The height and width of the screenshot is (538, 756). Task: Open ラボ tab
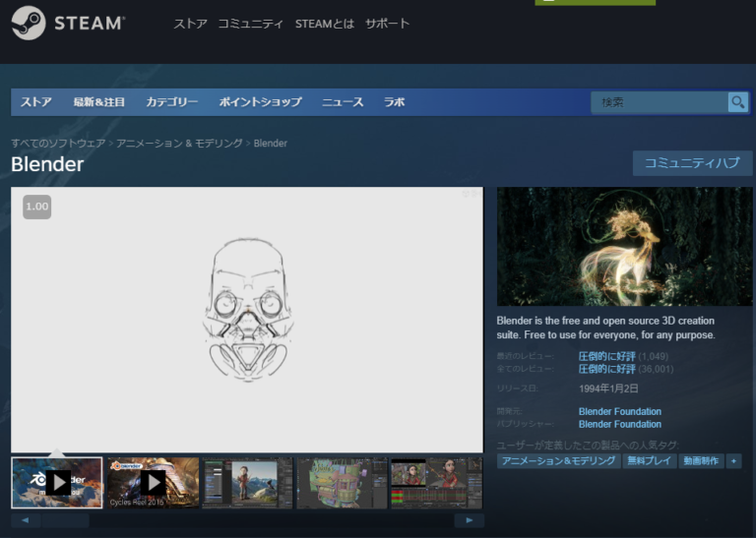[x=394, y=102]
